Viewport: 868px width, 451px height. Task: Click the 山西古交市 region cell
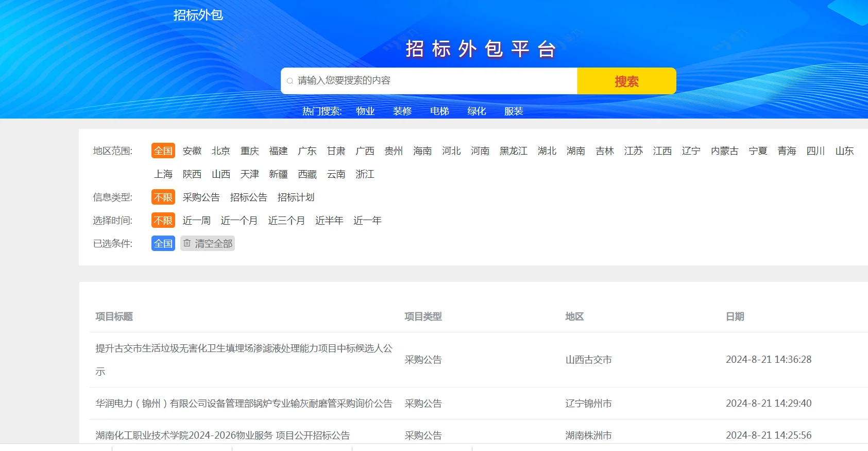[x=589, y=360]
